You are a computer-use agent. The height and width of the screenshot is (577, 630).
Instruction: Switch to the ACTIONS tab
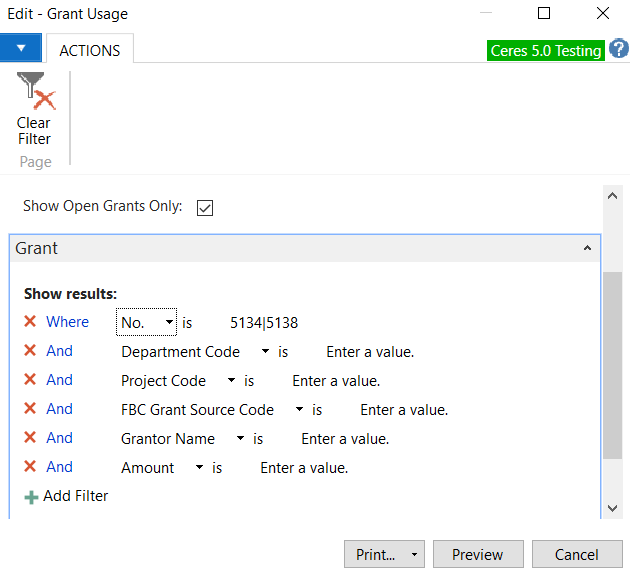click(89, 50)
